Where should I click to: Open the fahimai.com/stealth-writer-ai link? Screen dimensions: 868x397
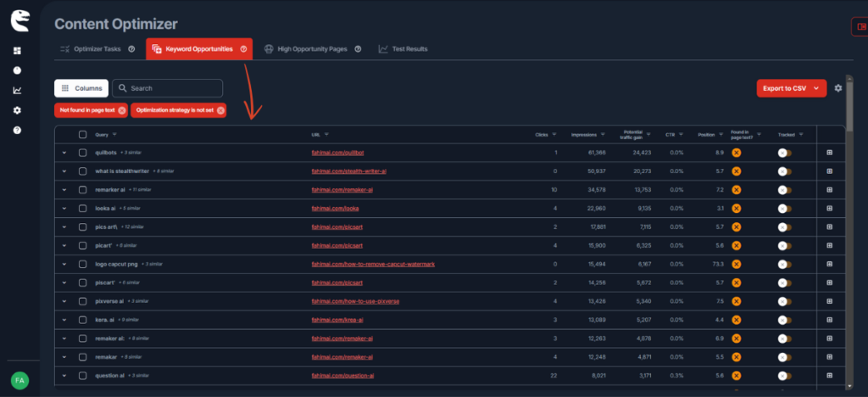click(348, 171)
